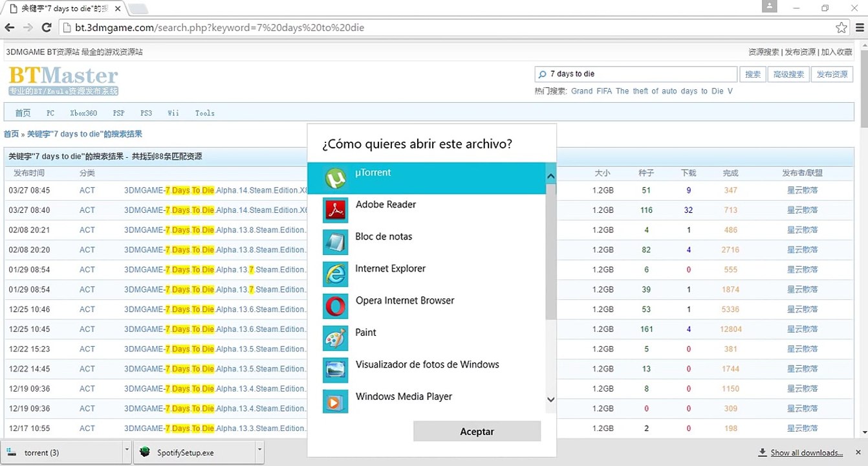Click the SpotifySetup.exe download icon
This screenshot has width=868, height=466.
145,452
